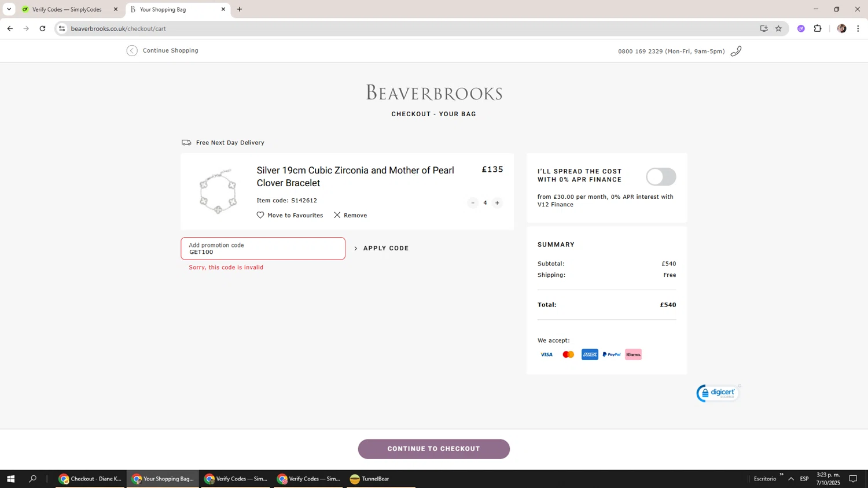Open the tab search dropdown arrow
Image resolution: width=868 pixels, height=488 pixels.
[9, 9]
